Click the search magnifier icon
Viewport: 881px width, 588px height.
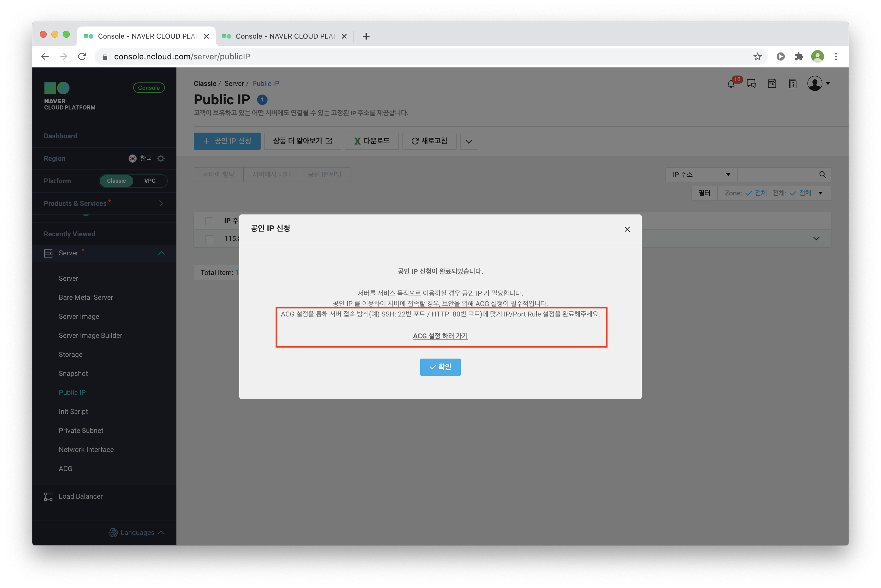[822, 174]
